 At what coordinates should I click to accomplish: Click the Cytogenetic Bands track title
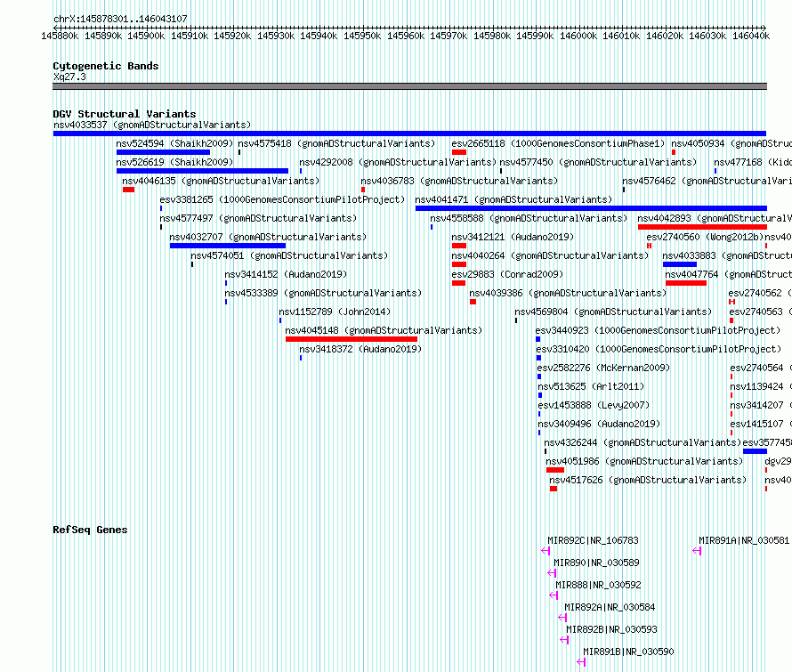click(106, 66)
